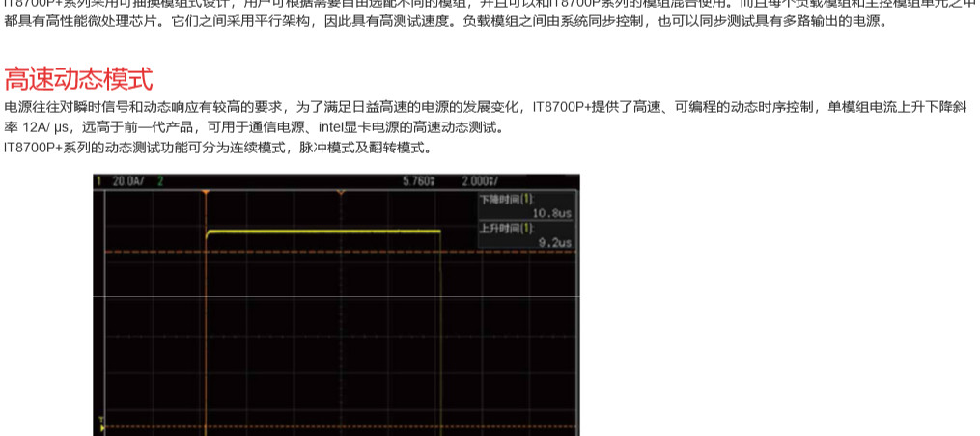Click the 下降时间 10.8us measurement
This screenshot has height=436, width=980.
(526, 204)
